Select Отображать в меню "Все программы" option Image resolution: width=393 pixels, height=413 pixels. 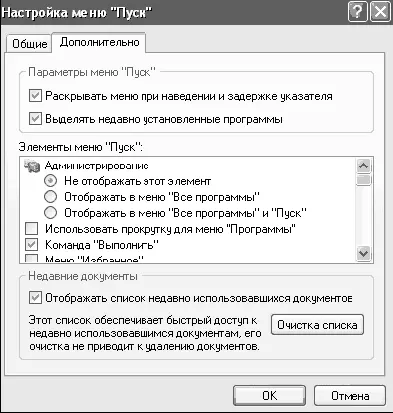(x=50, y=197)
